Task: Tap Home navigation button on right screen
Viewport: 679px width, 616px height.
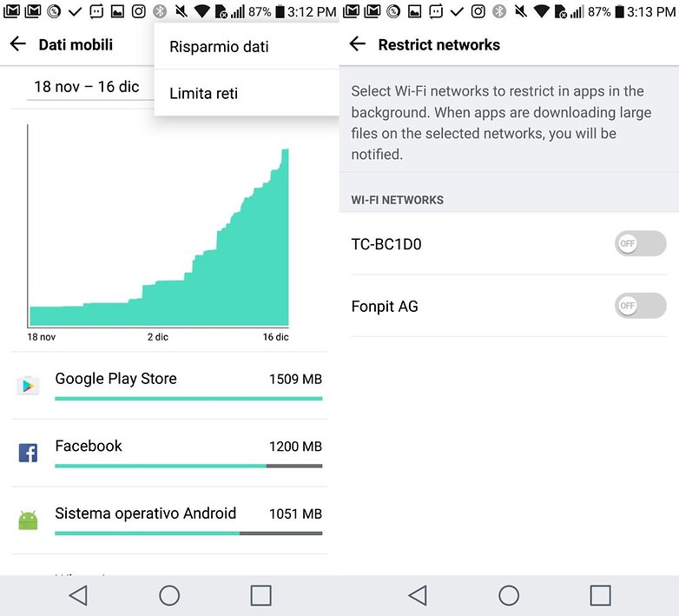Action: pos(509,595)
